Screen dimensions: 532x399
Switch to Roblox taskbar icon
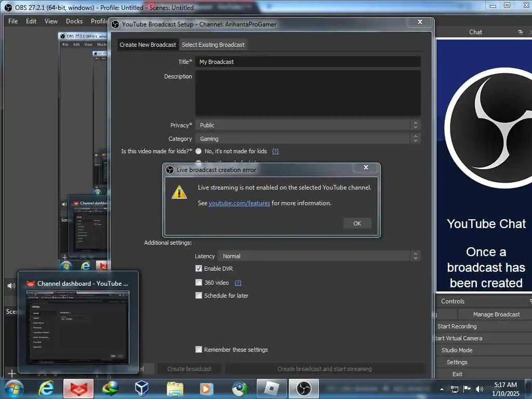click(271, 389)
